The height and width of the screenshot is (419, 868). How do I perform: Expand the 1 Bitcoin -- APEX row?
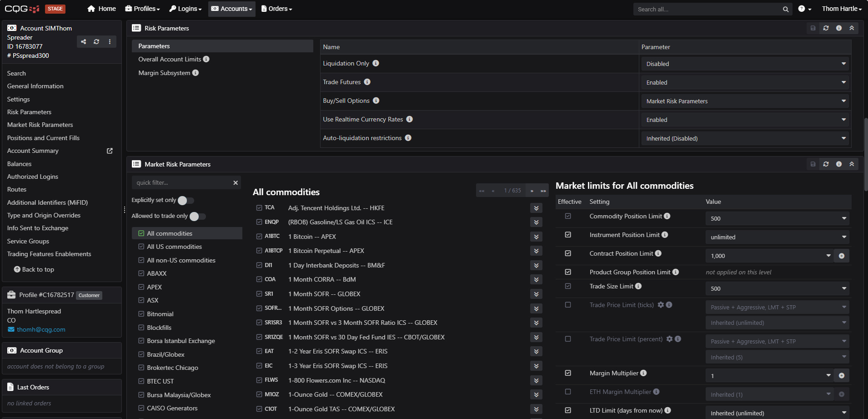[x=536, y=237]
